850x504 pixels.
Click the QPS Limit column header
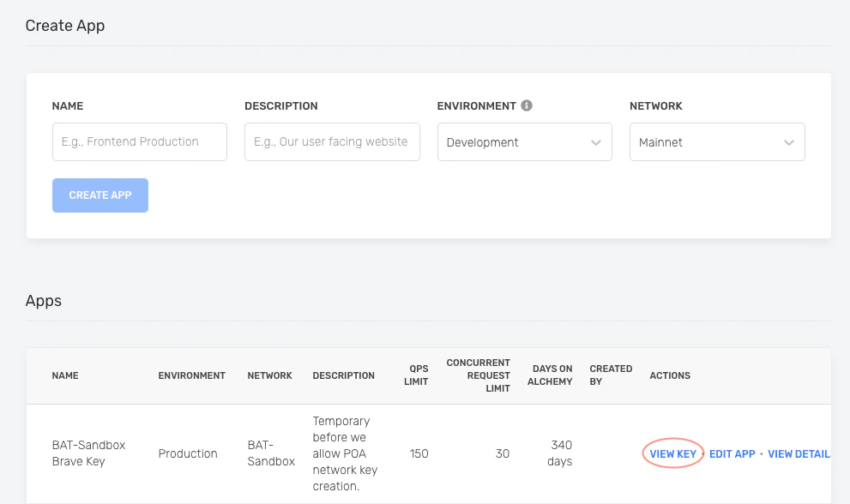point(416,375)
